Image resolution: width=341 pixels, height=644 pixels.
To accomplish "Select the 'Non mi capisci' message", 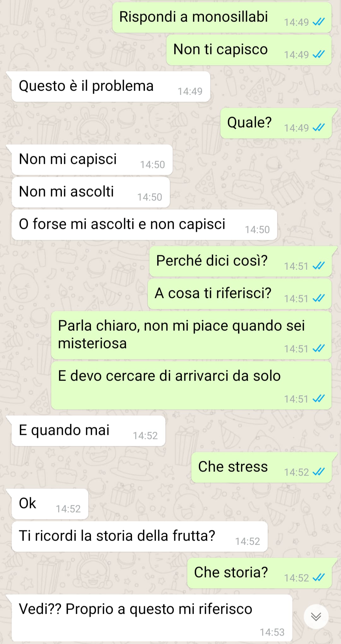I will [92, 160].
